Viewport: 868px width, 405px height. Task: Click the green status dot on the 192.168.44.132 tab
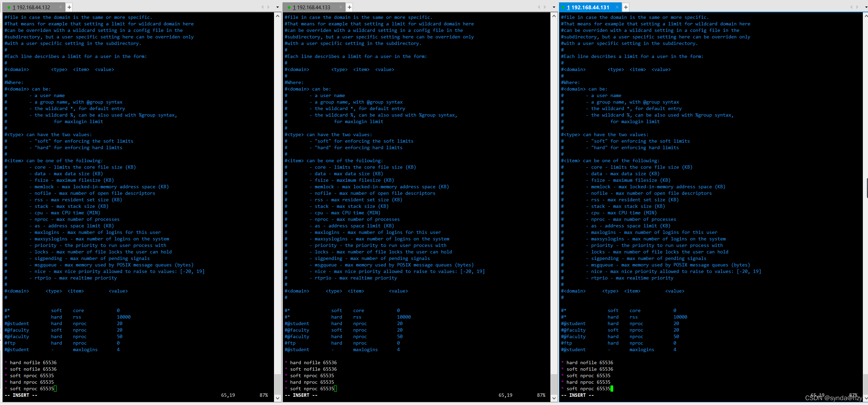click(9, 8)
